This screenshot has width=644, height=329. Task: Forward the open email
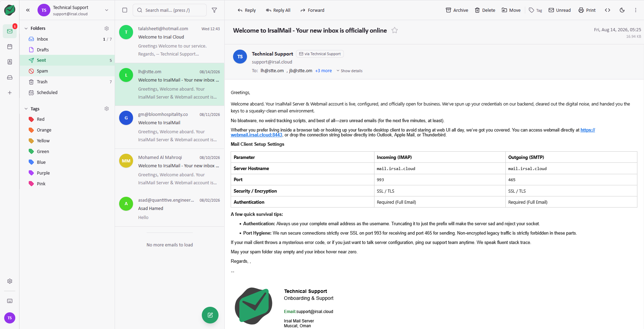coord(312,10)
